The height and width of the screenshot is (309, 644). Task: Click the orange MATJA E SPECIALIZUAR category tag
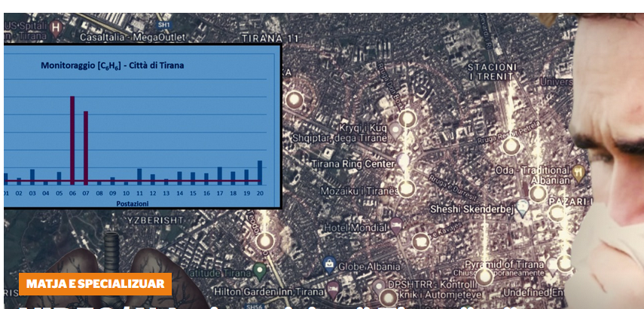coord(95,283)
